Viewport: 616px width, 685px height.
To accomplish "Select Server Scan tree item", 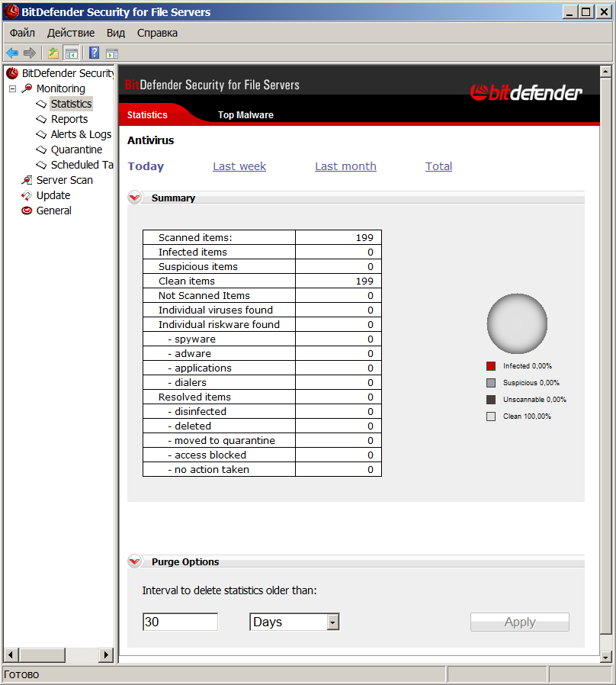I will click(65, 180).
